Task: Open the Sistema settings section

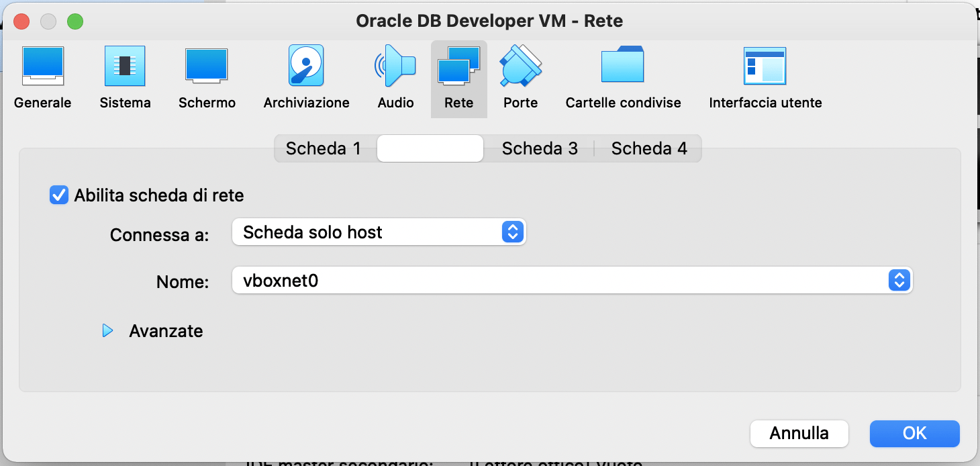Action: pyautogui.click(x=125, y=79)
